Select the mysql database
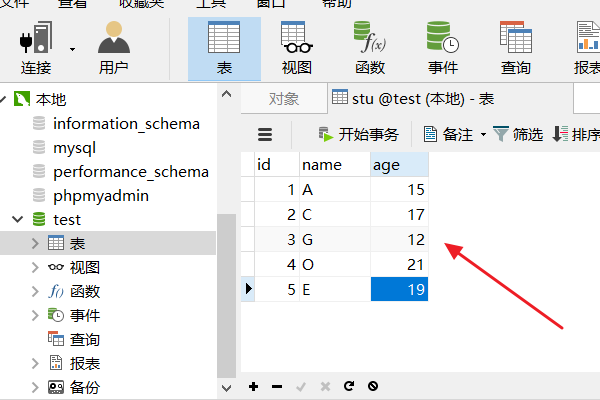The image size is (600, 400). pos(74,148)
